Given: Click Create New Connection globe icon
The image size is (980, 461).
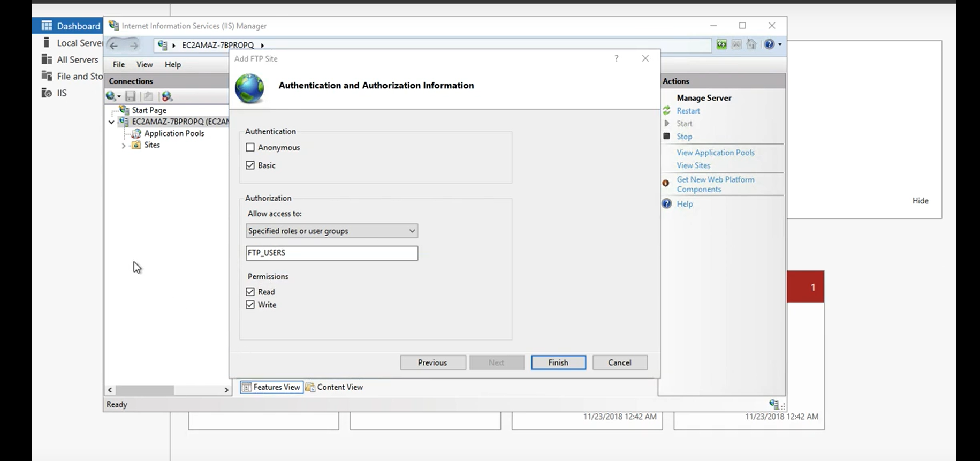Looking at the screenshot, I should click(111, 96).
